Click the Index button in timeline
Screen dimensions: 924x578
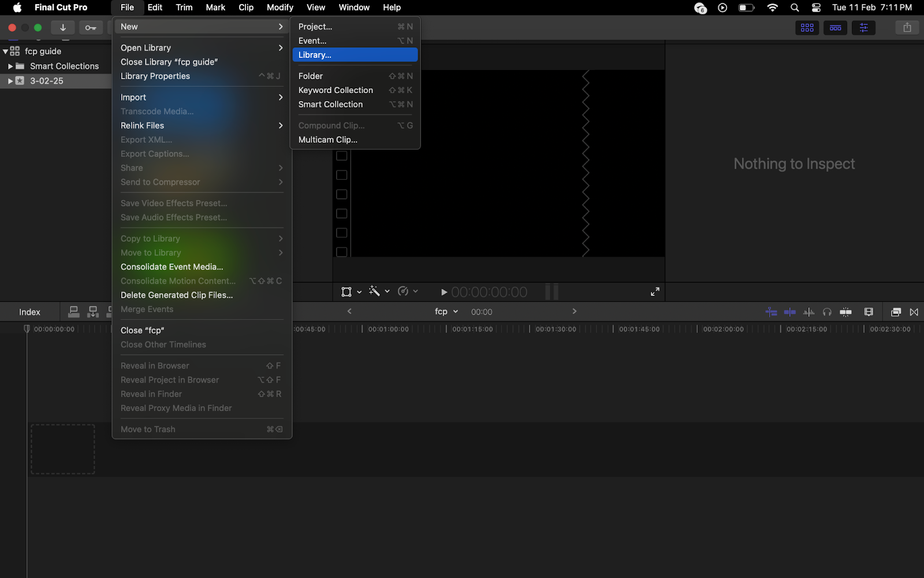(29, 312)
